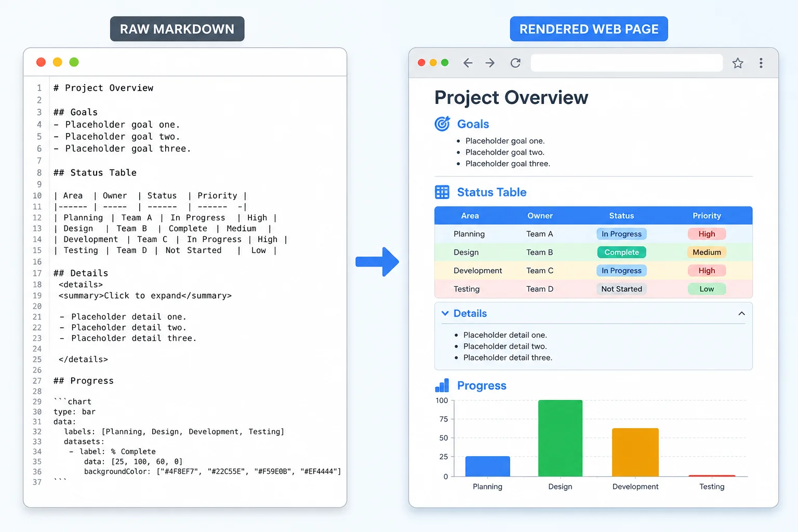Screen dimensions: 798x532
Task: Click the red Testing bar in chart
Action: coord(712,475)
